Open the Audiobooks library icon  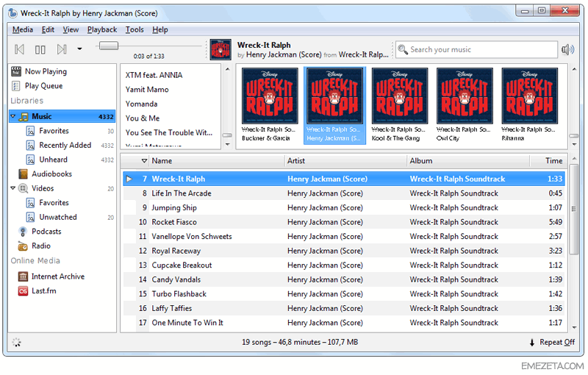click(24, 174)
